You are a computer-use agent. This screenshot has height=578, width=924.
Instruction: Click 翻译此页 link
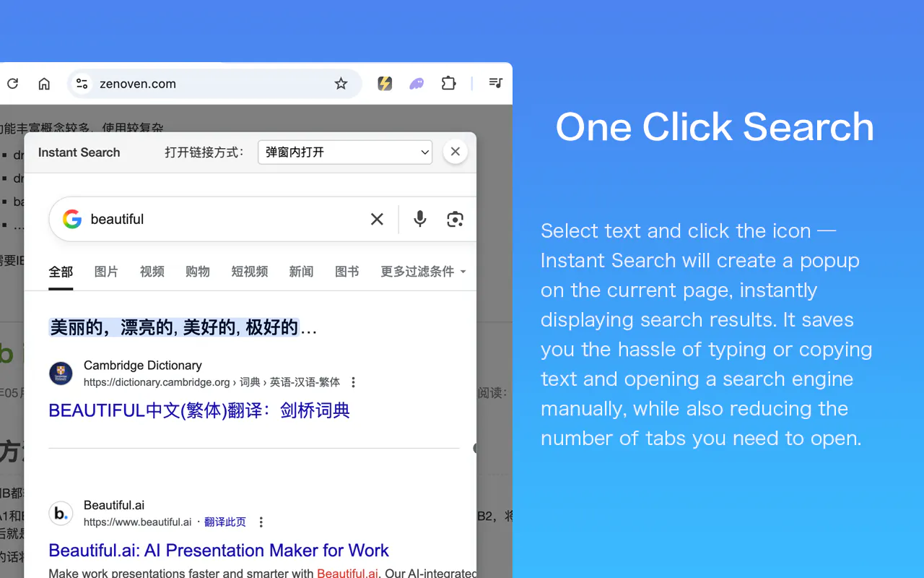(225, 522)
